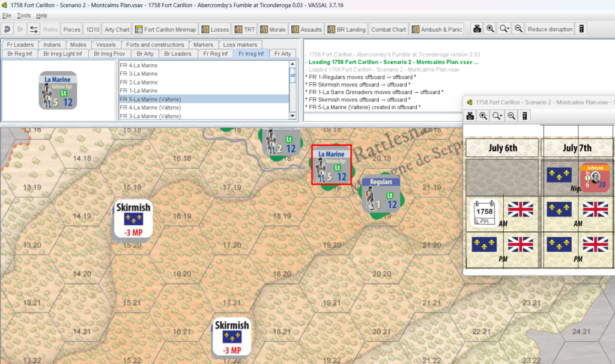Open the Tools menu
This screenshot has height=364, width=615.
(23, 16)
